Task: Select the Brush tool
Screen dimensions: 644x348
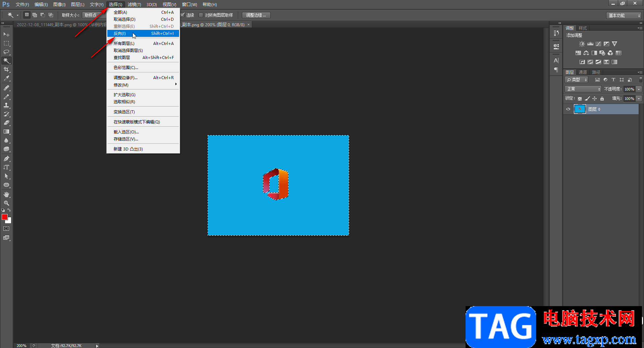Action: pos(6,97)
